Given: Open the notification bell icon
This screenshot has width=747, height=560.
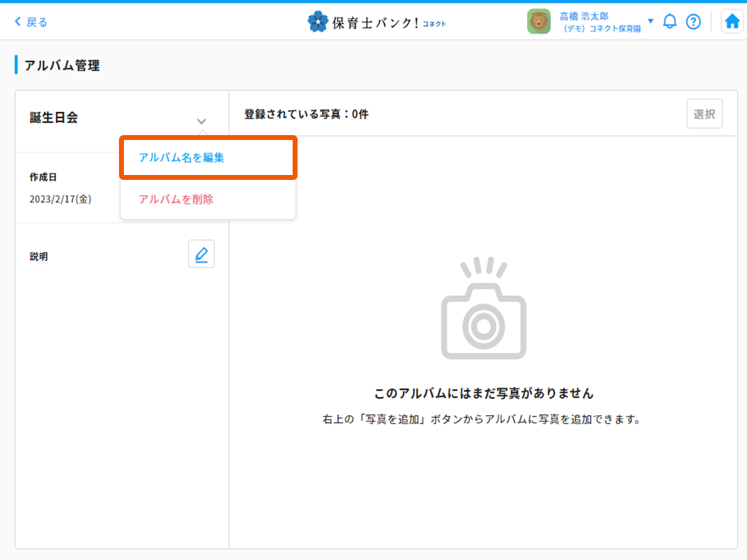Looking at the screenshot, I should click(x=670, y=21).
